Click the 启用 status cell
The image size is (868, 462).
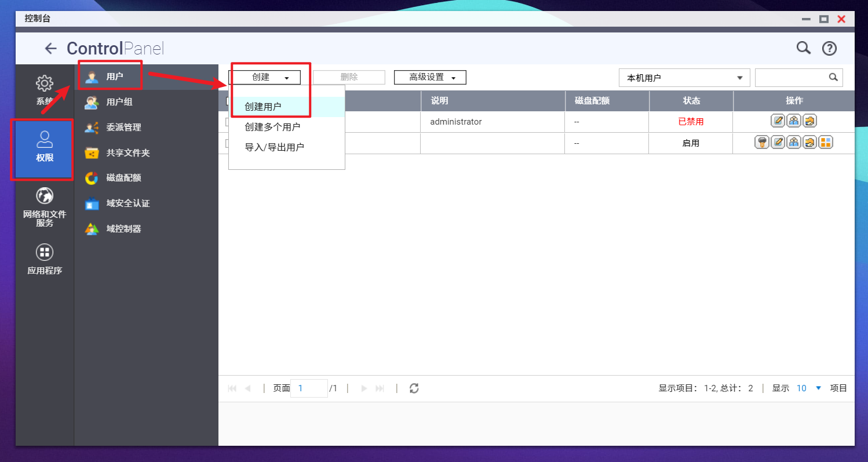tap(691, 143)
